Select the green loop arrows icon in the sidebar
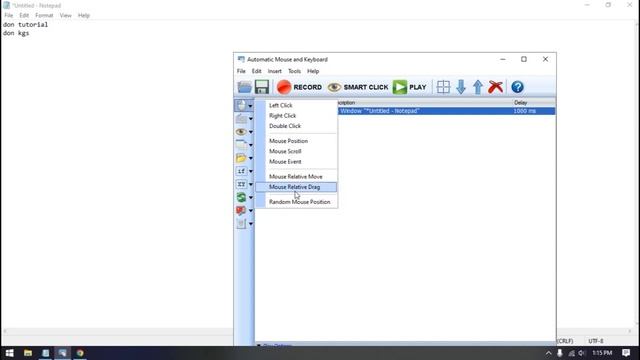The width and height of the screenshot is (640, 360). click(x=241, y=197)
